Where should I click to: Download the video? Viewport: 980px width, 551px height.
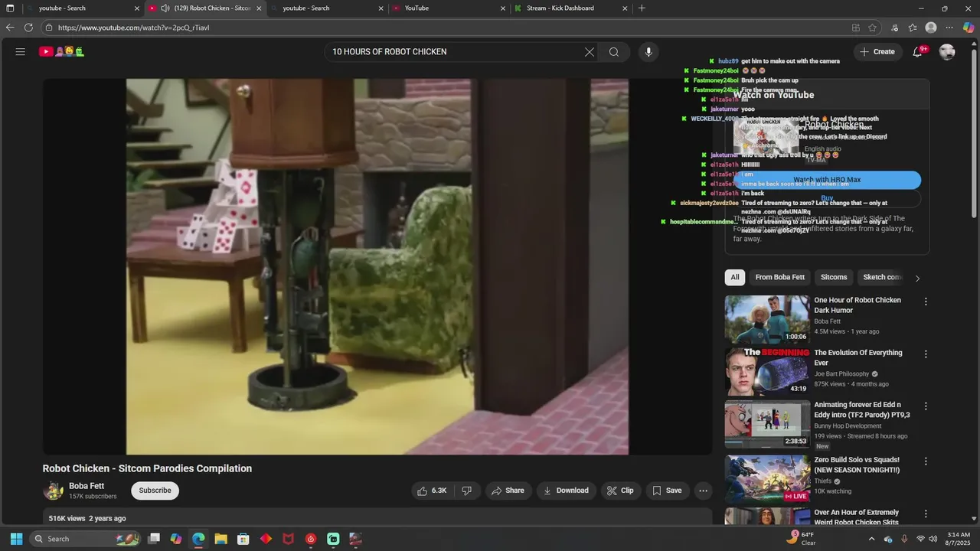coord(566,491)
